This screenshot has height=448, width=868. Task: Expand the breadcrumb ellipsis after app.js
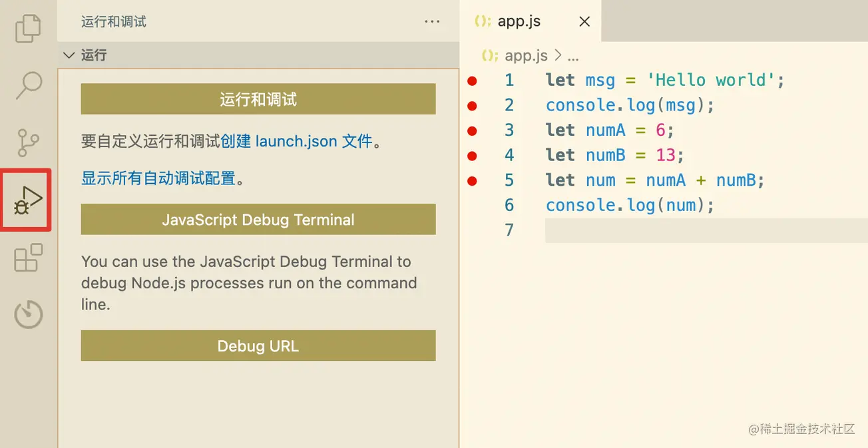[x=572, y=55]
